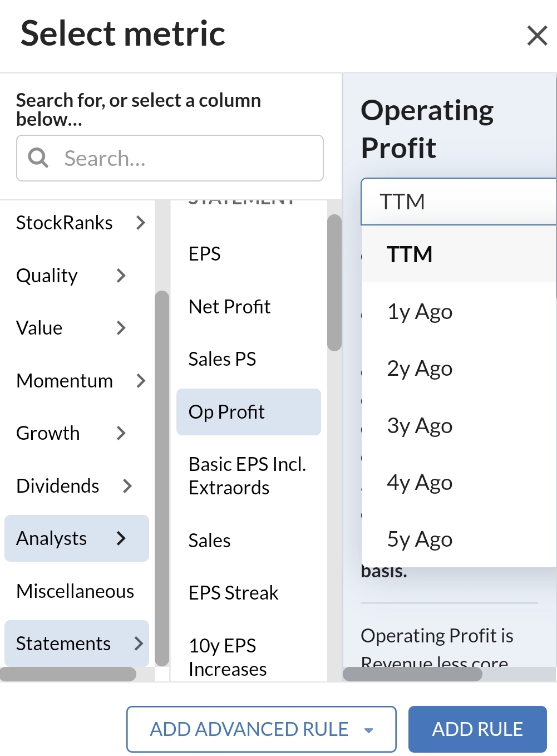Click the Analysts arrow icon

pyautogui.click(x=121, y=538)
